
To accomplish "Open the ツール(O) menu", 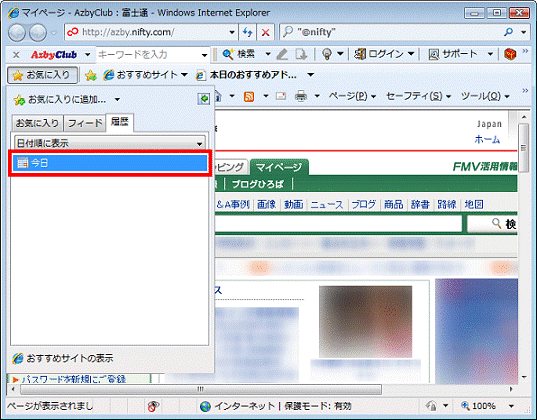I will 485,96.
